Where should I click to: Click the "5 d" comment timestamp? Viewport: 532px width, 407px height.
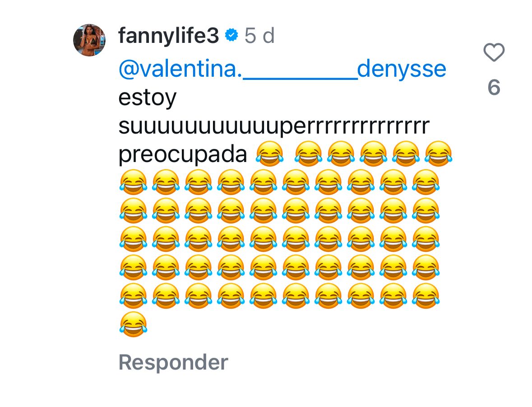click(259, 36)
